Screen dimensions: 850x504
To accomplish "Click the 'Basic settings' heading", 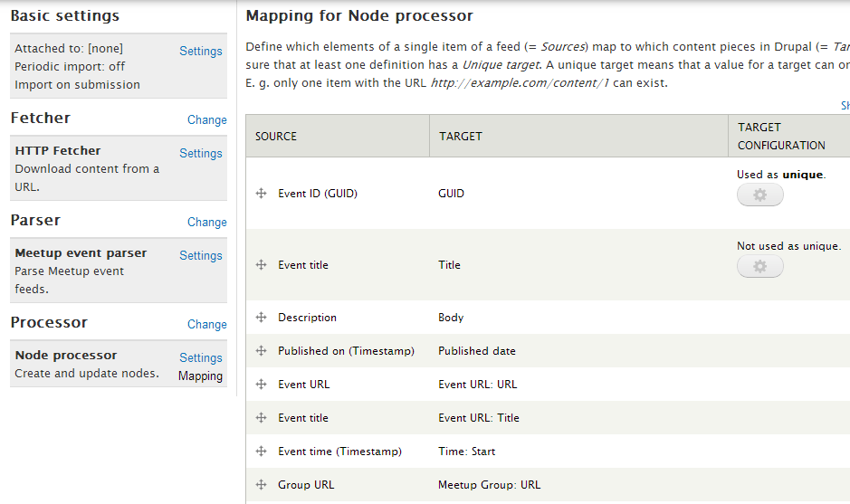I will (65, 15).
